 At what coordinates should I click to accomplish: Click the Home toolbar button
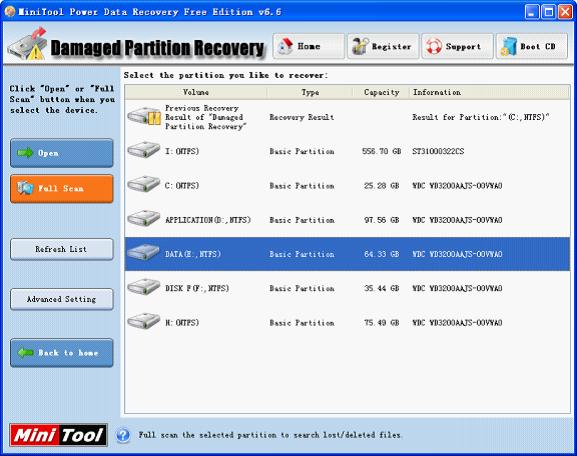pos(308,46)
